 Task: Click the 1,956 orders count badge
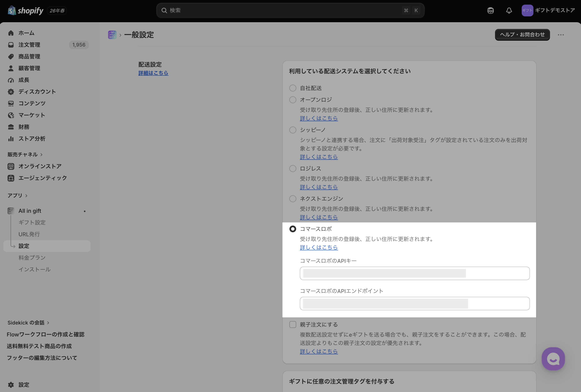coord(79,45)
